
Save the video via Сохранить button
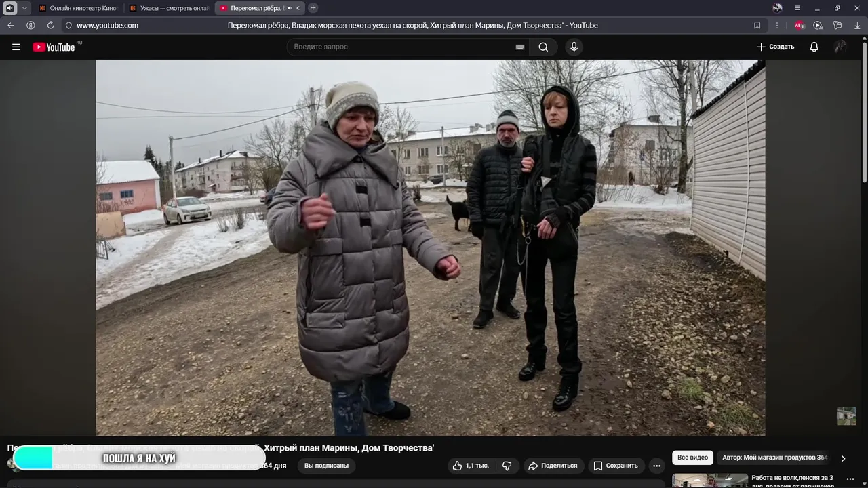pyautogui.click(x=616, y=466)
